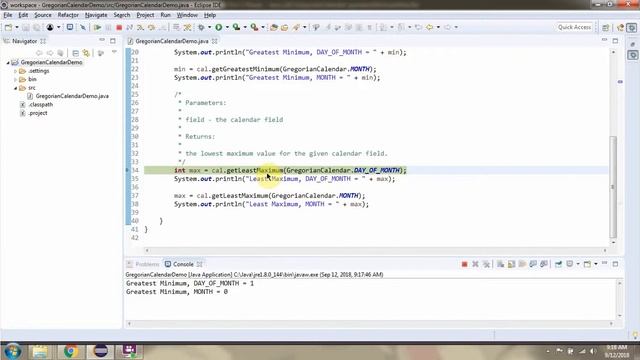
Task: Expand the bin folder
Action: pyautogui.click(x=16, y=80)
